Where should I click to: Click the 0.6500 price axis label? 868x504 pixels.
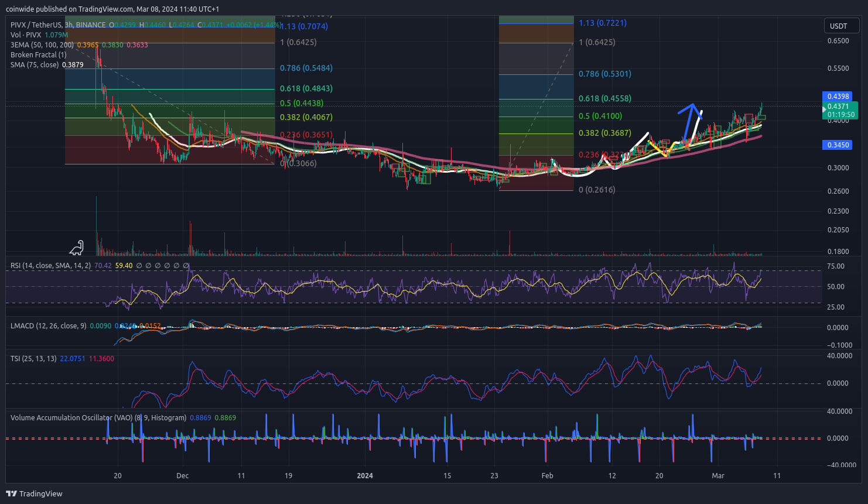[838, 41]
